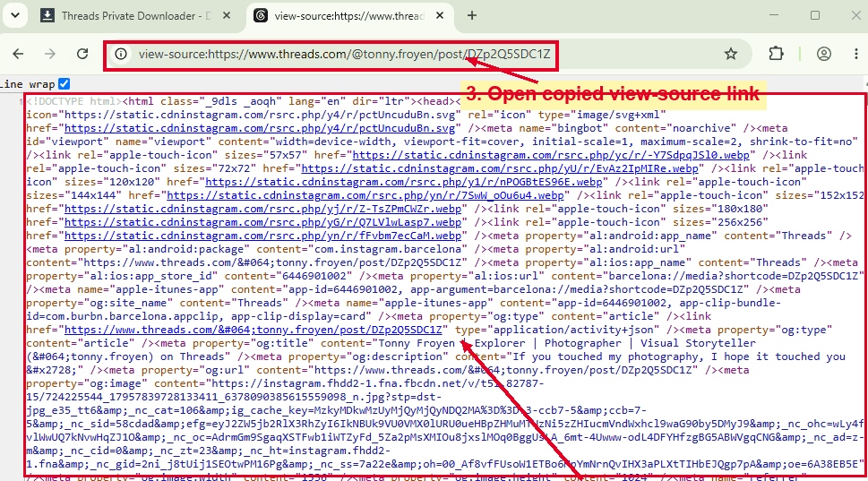Click 'Visual Storyteller' text in og:title

pos(698,343)
